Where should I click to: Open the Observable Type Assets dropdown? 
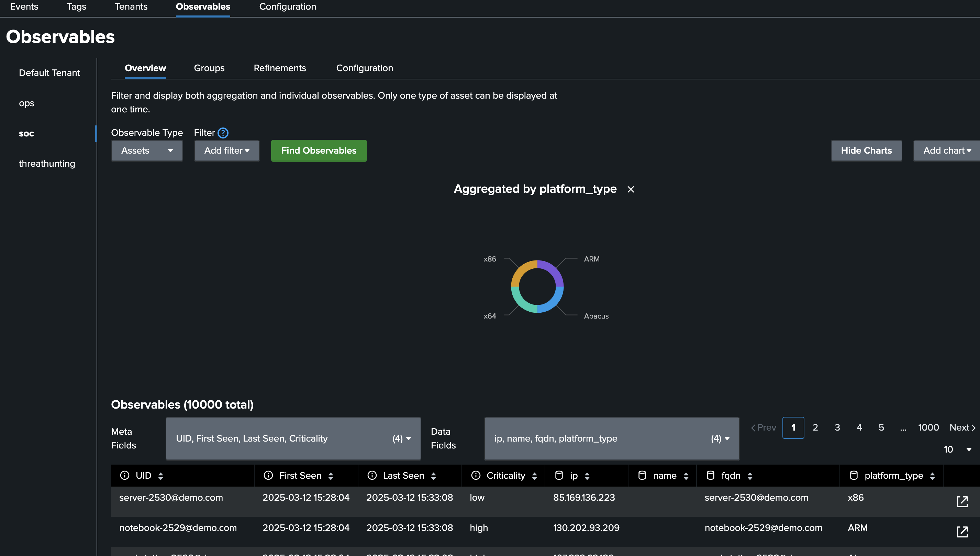(147, 151)
